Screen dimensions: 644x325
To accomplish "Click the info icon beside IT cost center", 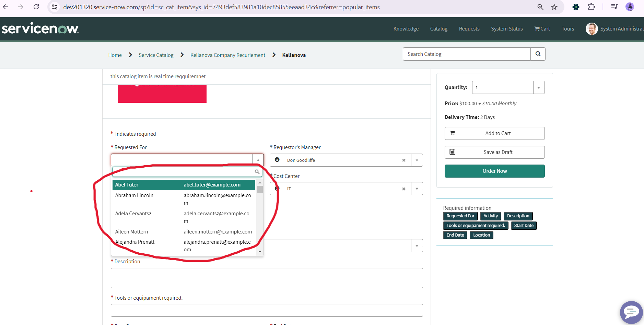I will click(277, 188).
